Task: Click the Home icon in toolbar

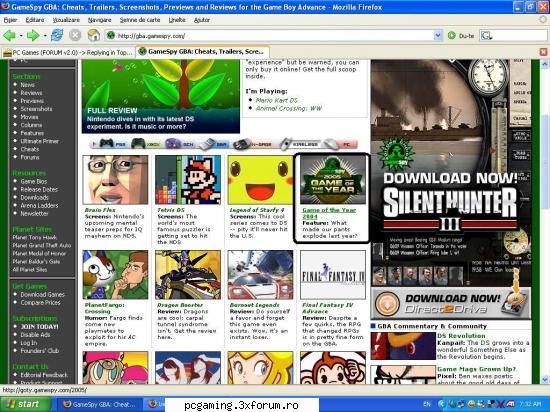Action: [x=94, y=35]
